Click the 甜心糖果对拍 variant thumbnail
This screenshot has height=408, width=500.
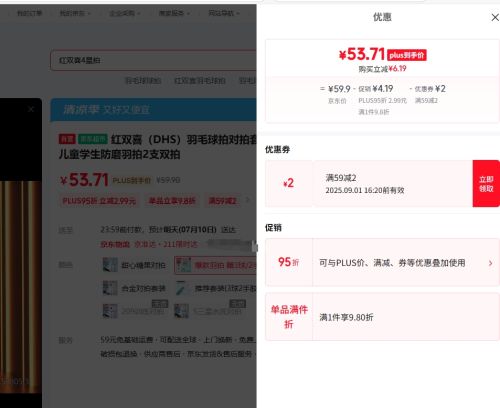(110, 265)
